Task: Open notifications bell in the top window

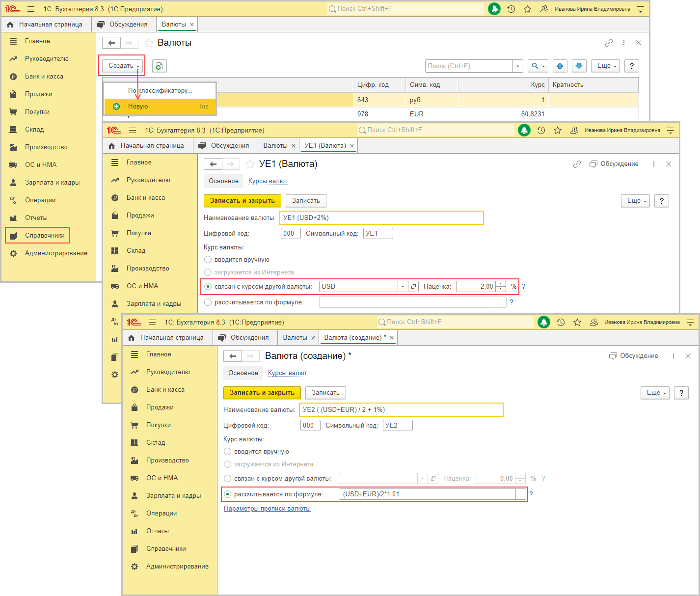Action: (494, 9)
